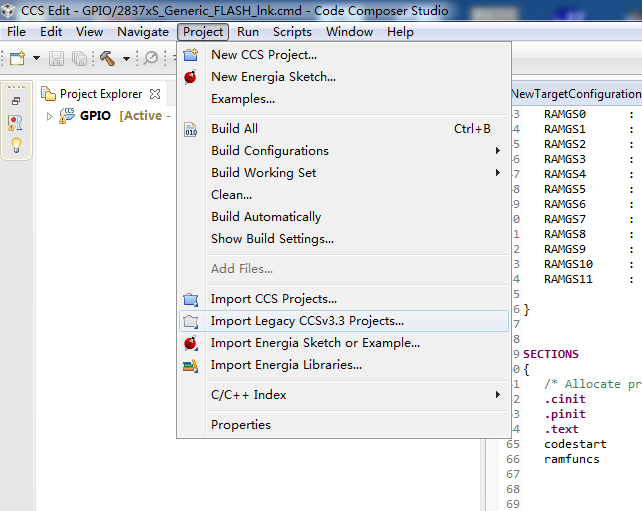This screenshot has width=642, height=511.
Task: Click the Import Energia Sketch icon
Action: click(191, 343)
